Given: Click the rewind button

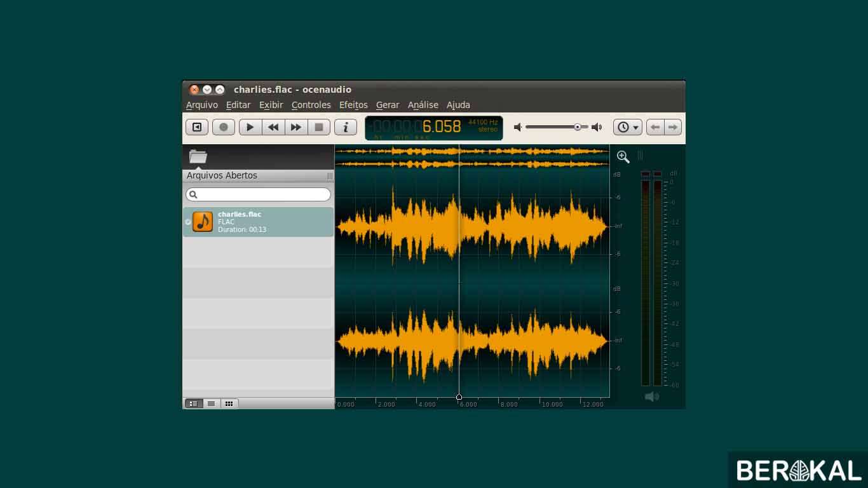Looking at the screenshot, I should 273,127.
